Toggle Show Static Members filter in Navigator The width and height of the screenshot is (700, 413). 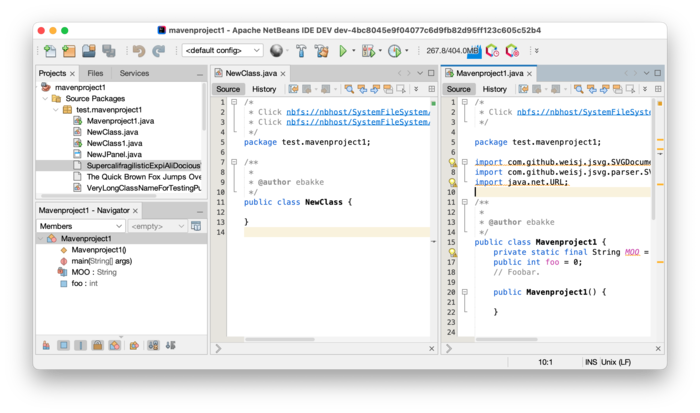click(x=81, y=345)
